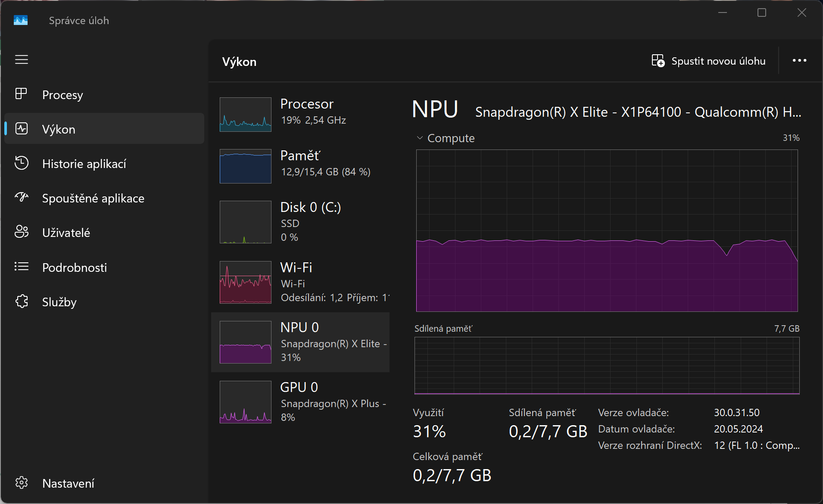
Task: Click the Sdílená paměť usage graph
Action: [607, 365]
